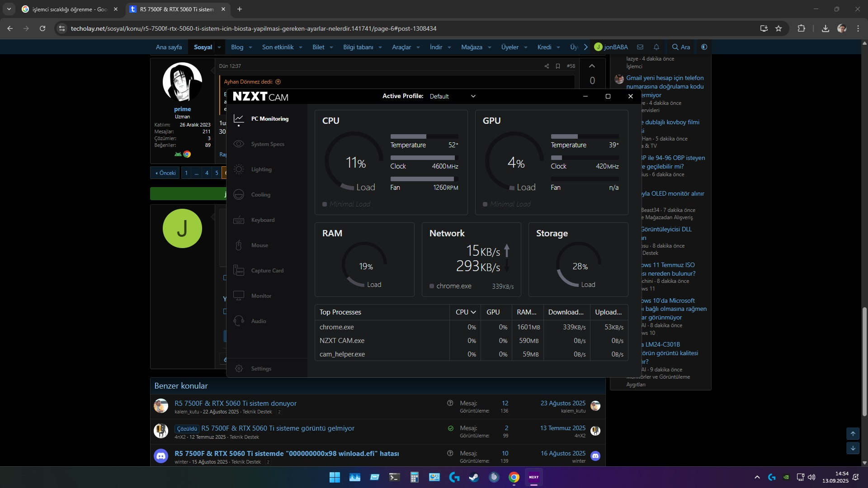Show hidden system tray icons
Image resolution: width=868 pixels, height=488 pixels.
(757, 477)
